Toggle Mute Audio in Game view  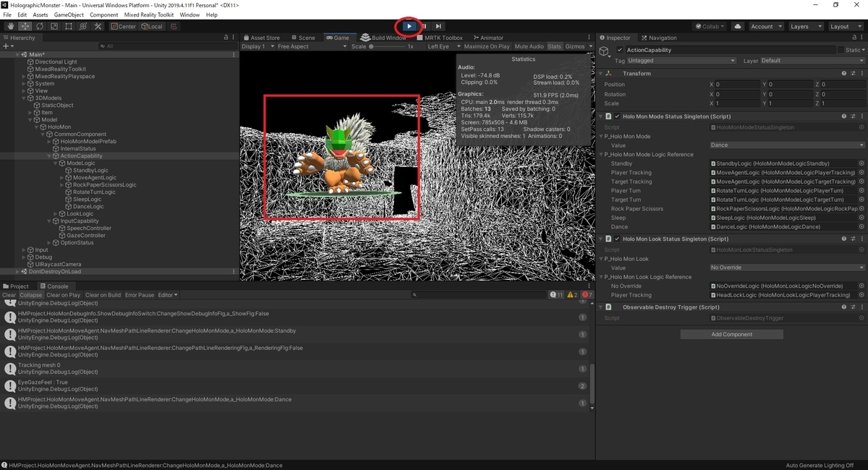point(529,46)
